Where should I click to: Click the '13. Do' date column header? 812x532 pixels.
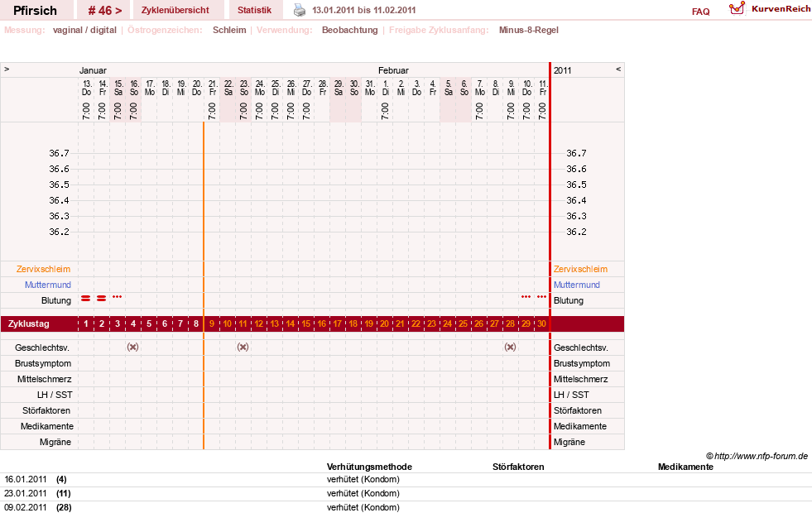[86, 88]
